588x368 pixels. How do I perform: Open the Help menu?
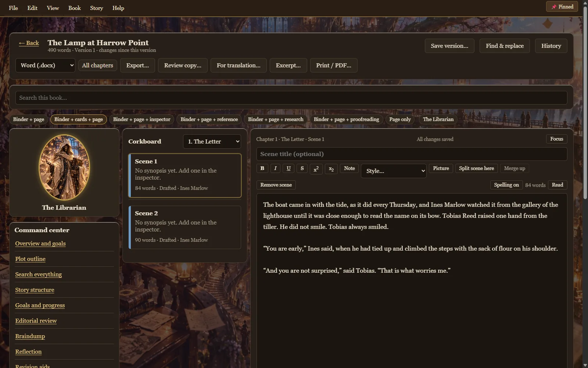118,8
